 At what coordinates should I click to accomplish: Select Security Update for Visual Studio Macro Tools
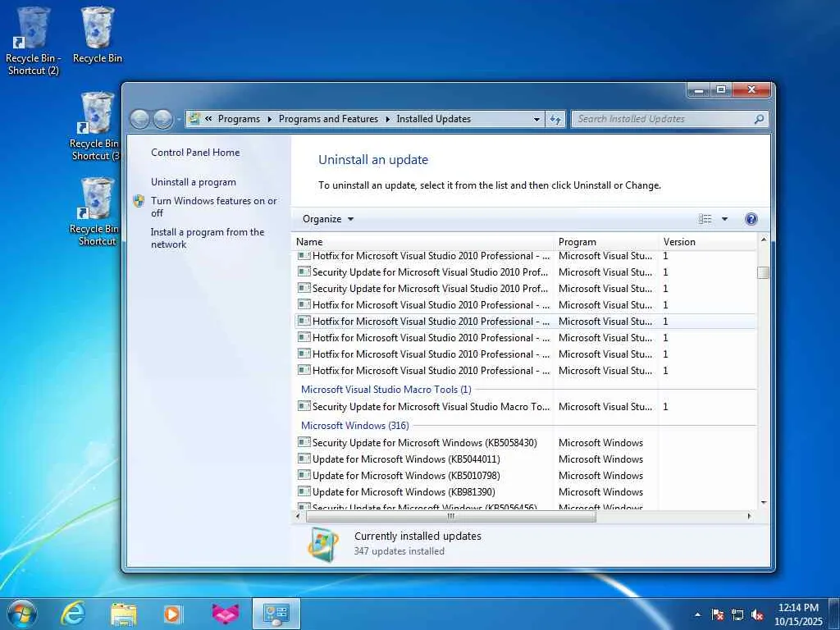click(525, 406)
